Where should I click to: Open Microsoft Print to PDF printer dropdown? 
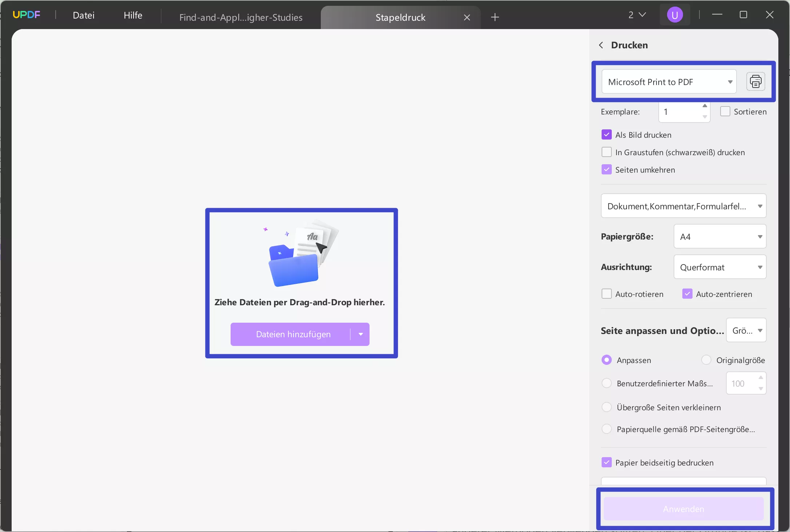coord(669,82)
